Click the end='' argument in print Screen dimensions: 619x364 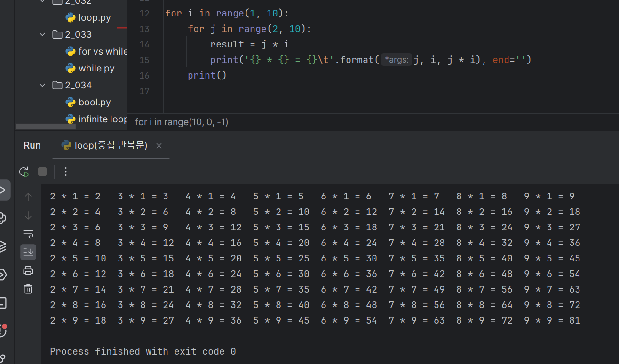point(509,60)
